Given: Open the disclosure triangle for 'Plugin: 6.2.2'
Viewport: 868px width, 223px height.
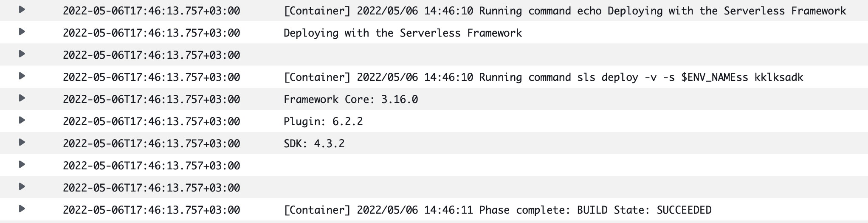Looking at the screenshot, I should point(22,120).
